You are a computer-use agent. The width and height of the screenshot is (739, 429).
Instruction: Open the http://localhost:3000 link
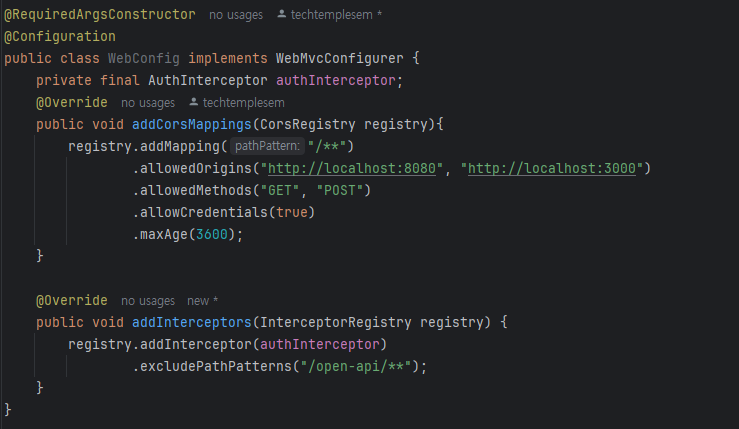tap(551, 168)
